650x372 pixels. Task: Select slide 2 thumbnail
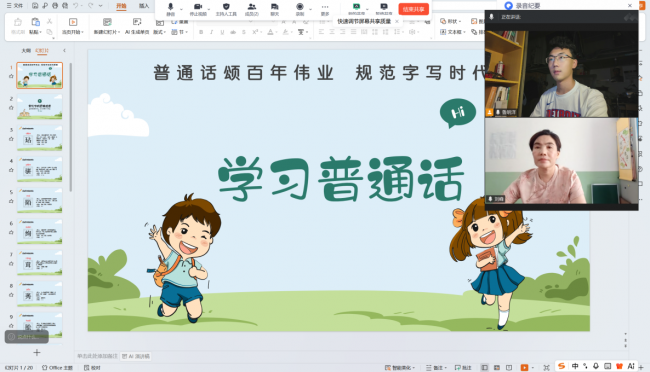click(40, 107)
